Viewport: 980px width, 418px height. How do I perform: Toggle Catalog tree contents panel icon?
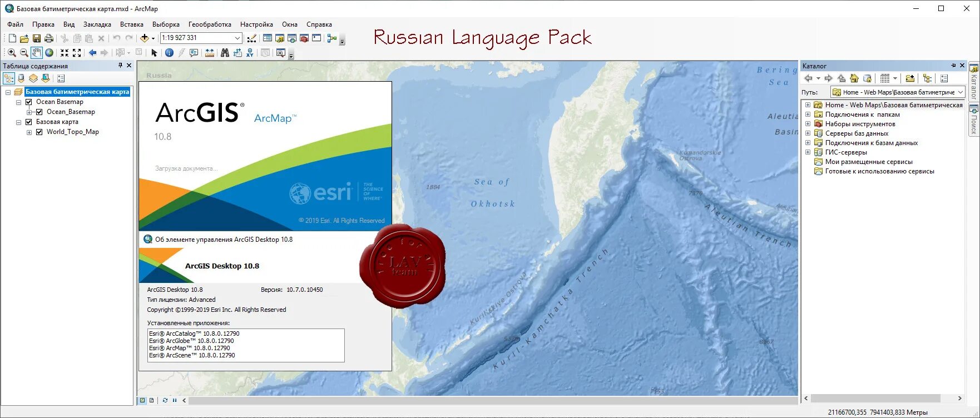(927, 78)
